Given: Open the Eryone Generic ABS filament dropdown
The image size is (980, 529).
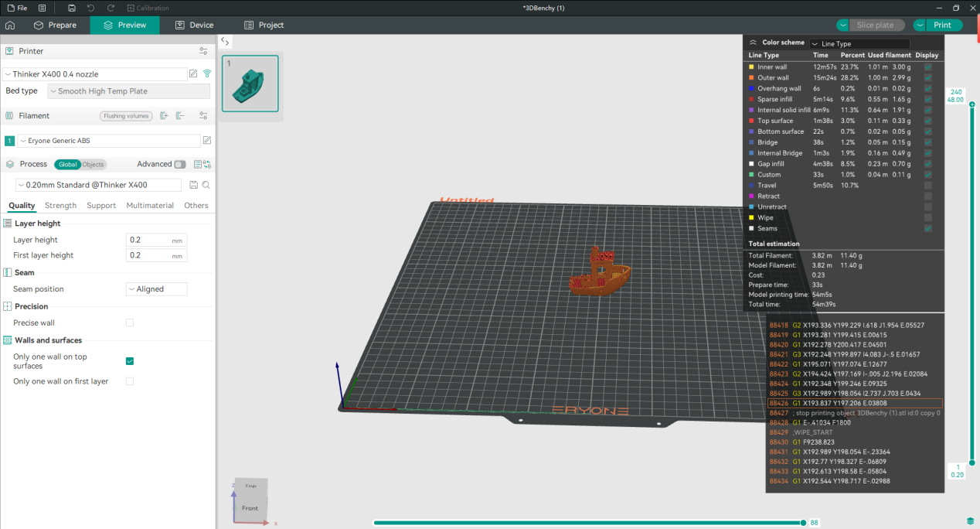Looking at the screenshot, I should pyautogui.click(x=108, y=141).
